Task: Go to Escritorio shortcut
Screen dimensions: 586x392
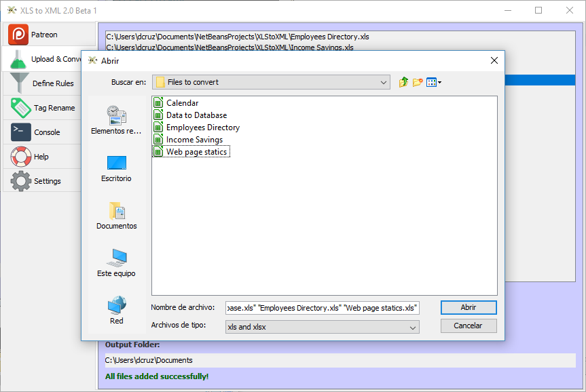Action: tap(116, 169)
